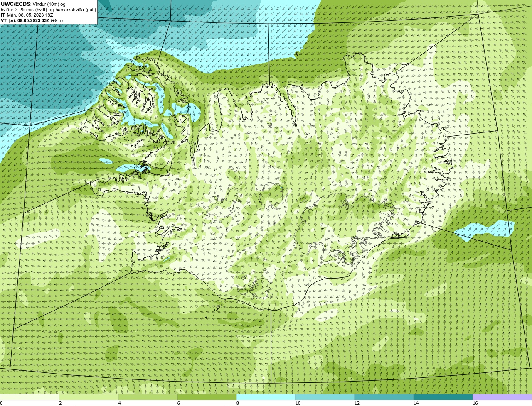The height and width of the screenshot is (406, 532).
Task: Click the legend label "14"
Action: (416, 403)
